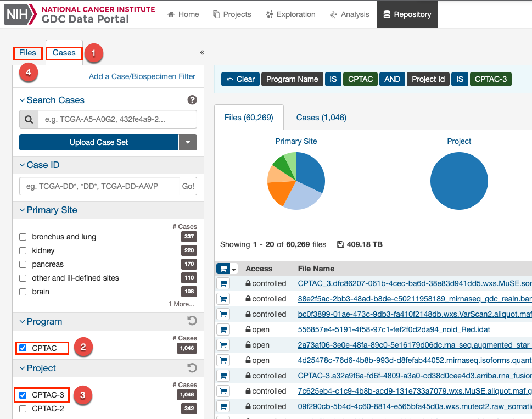Switch to the Files facet tab
The width and height of the screenshot is (532, 419).
coord(27,53)
